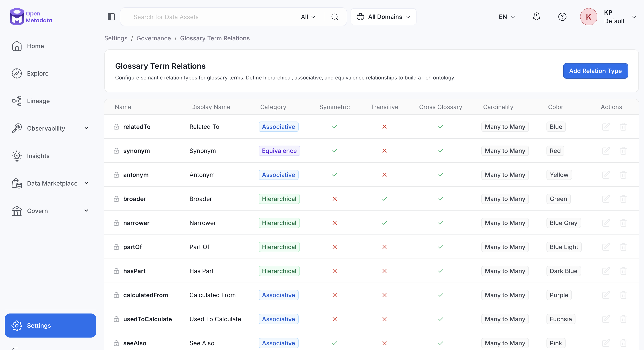Click the seeAlso relation name
The image size is (644, 350).
click(x=134, y=343)
